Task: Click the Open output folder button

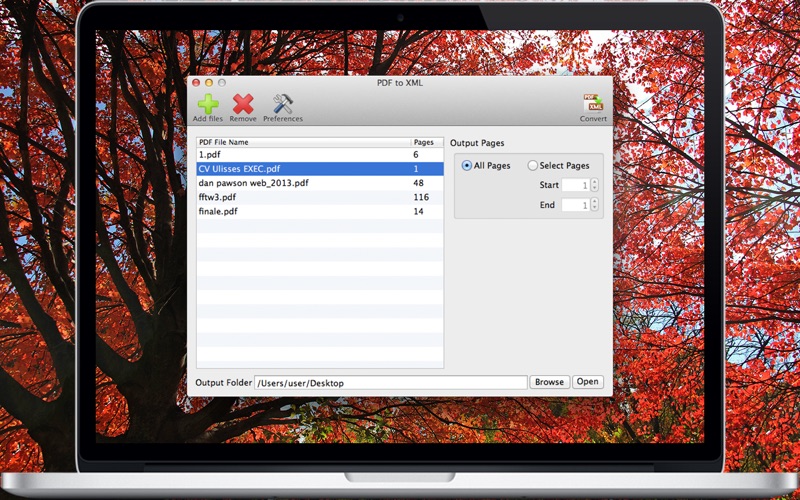Action: coord(588,382)
